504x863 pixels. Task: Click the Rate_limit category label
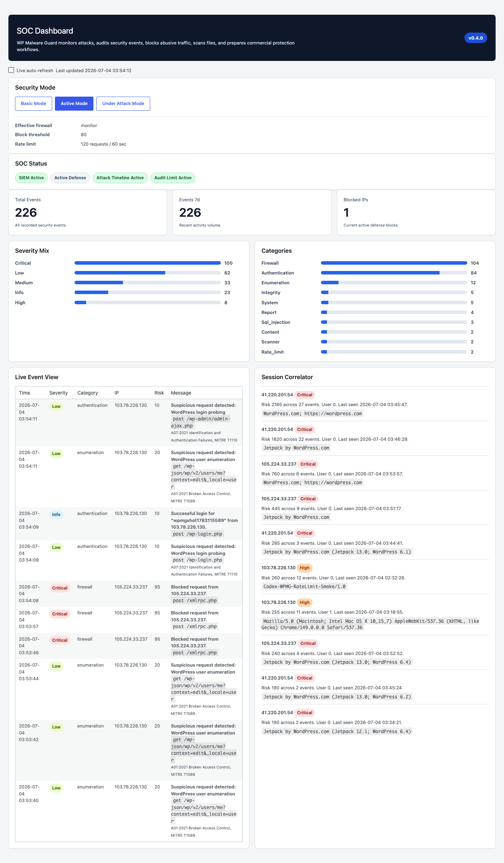tap(273, 352)
